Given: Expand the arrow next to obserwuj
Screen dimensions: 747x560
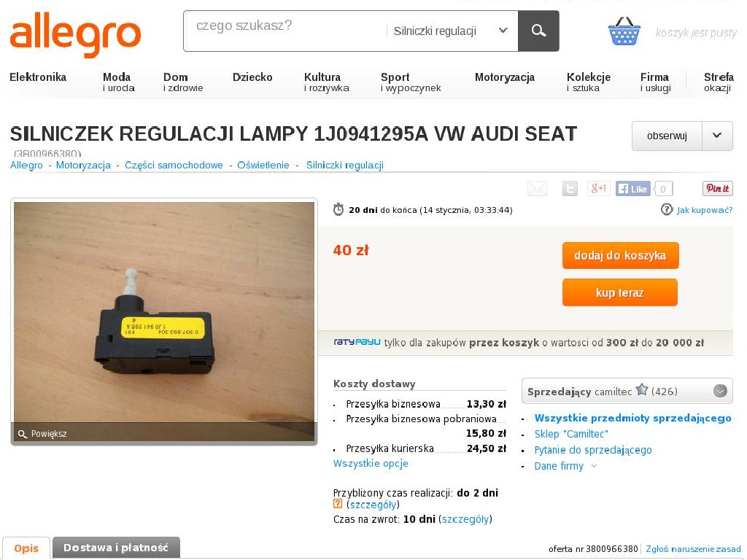Looking at the screenshot, I should click(x=717, y=136).
